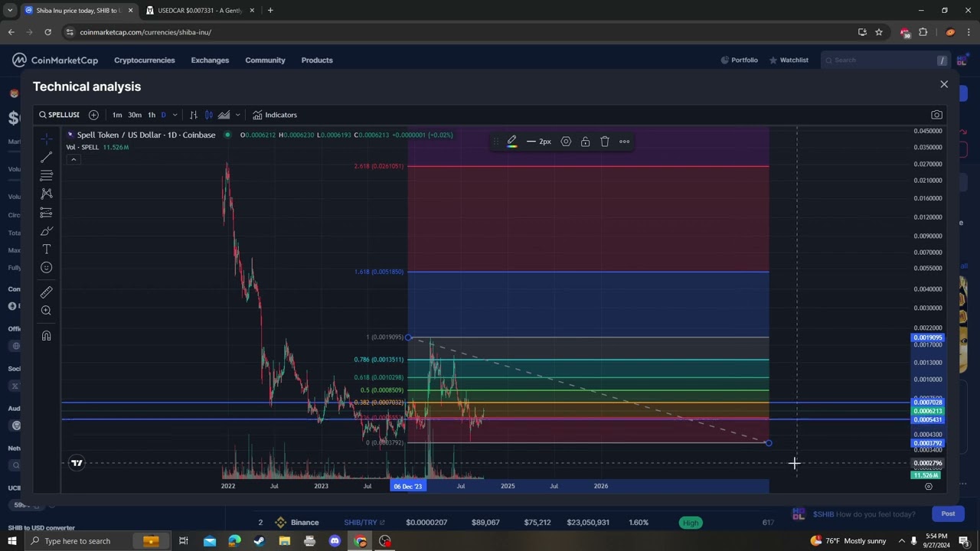
Task: Select the 30m interval
Action: click(x=135, y=115)
